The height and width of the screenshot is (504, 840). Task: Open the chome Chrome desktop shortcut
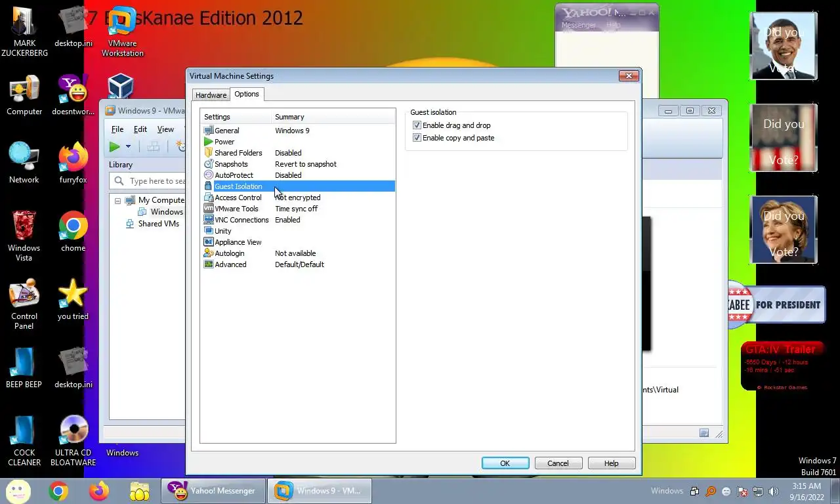[73, 232]
